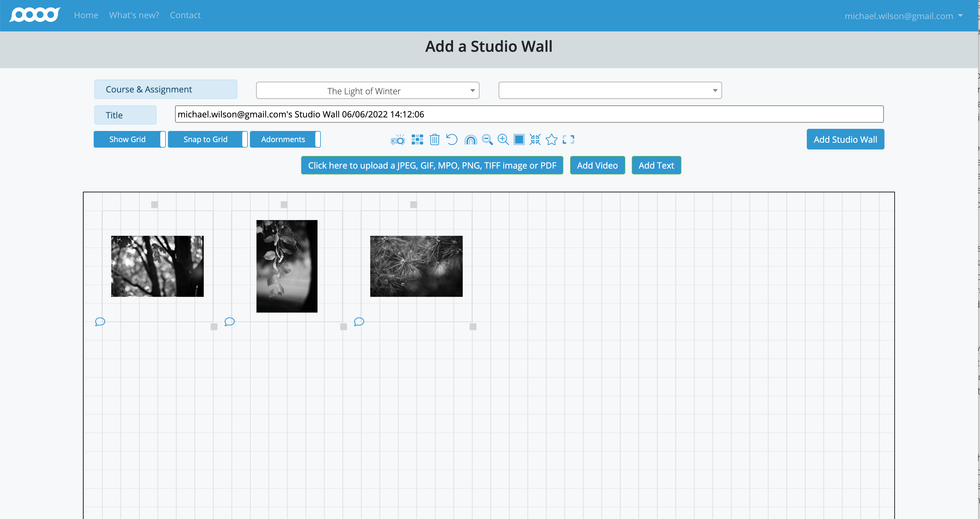Select the tree trunk photo thumbnail
The image size is (980, 519).
pos(157,266)
